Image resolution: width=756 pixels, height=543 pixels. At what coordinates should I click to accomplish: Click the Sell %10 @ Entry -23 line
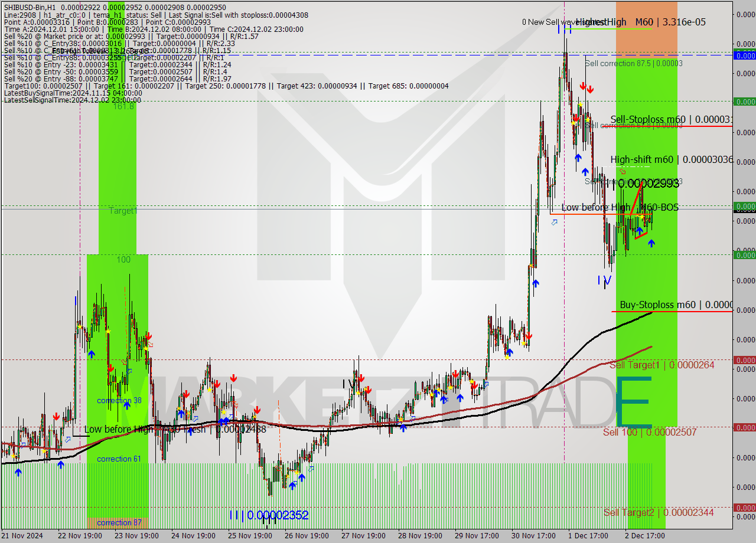117,64
